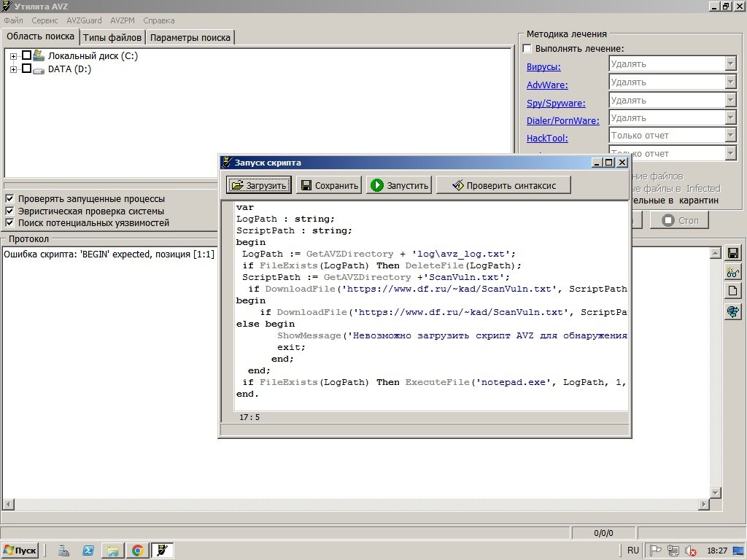Image resolution: width=747 pixels, height=560 pixels.
Task: Click the glasses view-log icon
Action: click(x=733, y=273)
